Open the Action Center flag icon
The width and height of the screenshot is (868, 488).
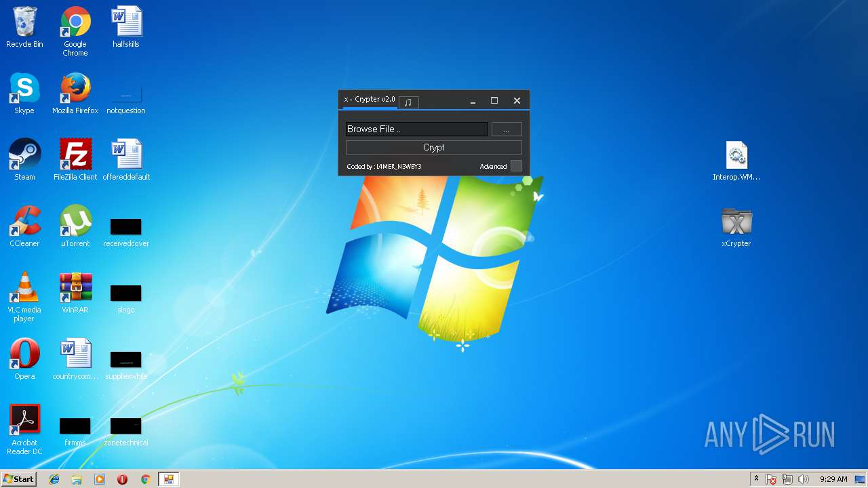coord(771,479)
